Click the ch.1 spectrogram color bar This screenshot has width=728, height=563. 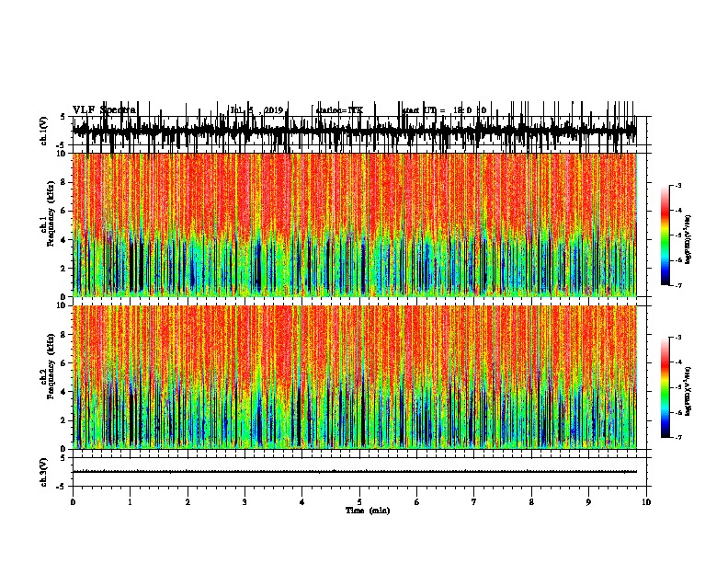(665, 236)
